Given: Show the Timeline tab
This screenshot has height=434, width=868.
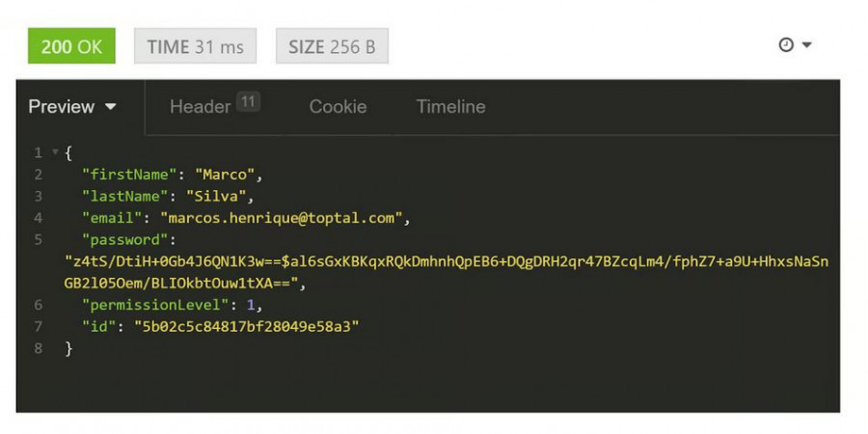Looking at the screenshot, I should 450,107.
